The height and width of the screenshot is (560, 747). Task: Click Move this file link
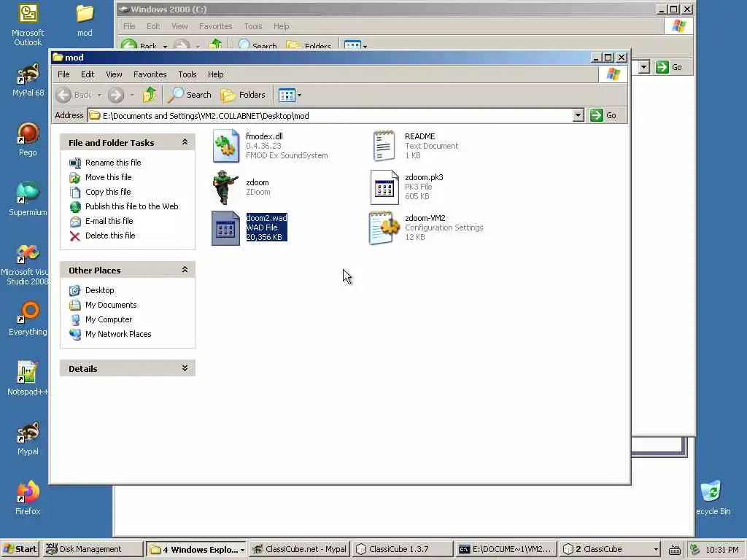[x=108, y=177]
